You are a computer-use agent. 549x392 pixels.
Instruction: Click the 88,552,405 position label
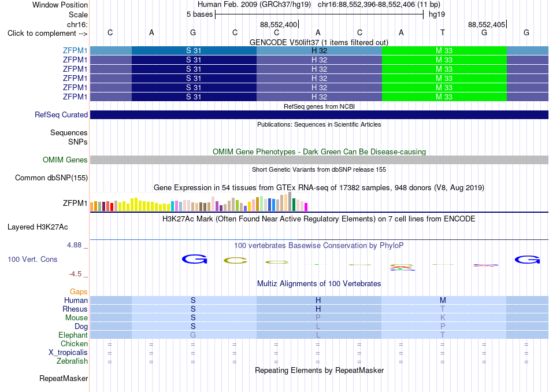(487, 24)
